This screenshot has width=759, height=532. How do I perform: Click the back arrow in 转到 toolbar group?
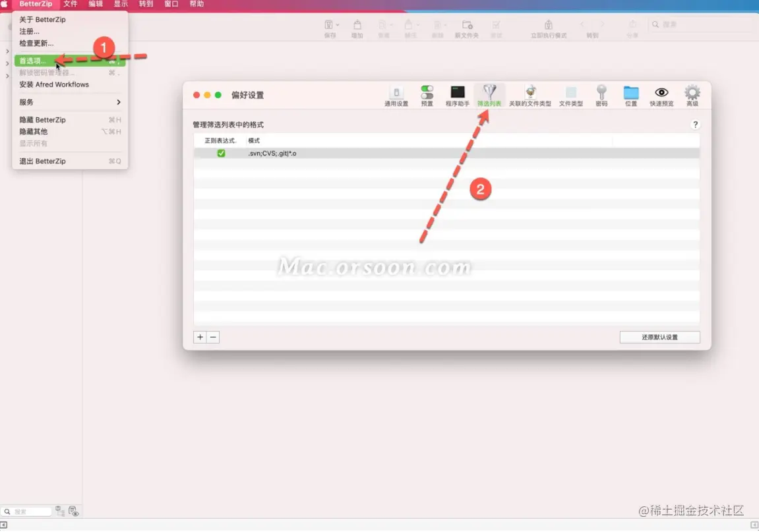coord(582,24)
